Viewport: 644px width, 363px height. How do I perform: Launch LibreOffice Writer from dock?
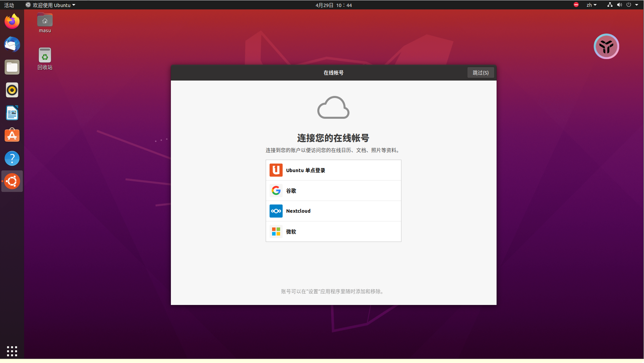pyautogui.click(x=12, y=113)
